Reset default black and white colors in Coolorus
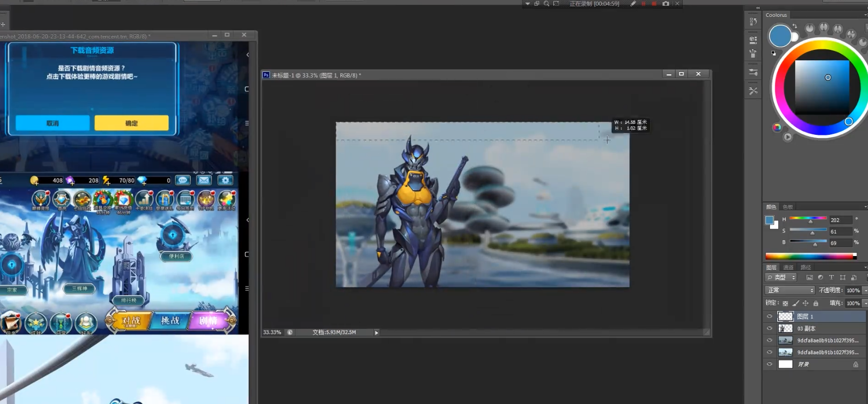The image size is (868, 404). coord(774,53)
